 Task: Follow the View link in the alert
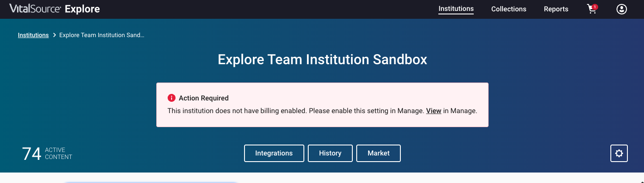[434, 111]
